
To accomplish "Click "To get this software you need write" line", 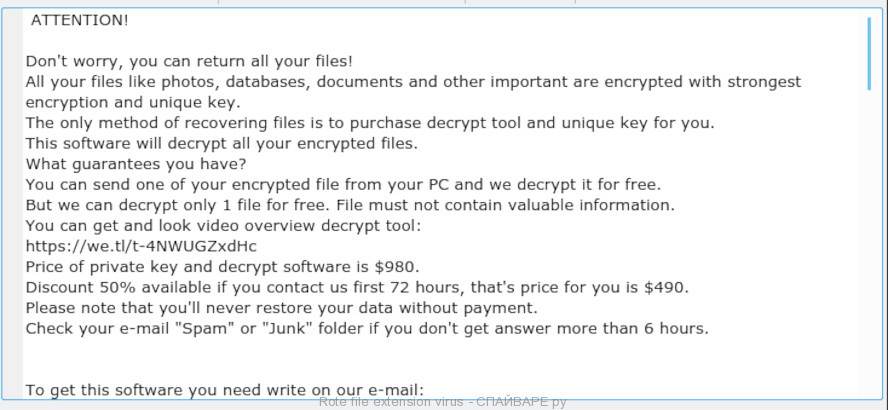I will [224, 390].
